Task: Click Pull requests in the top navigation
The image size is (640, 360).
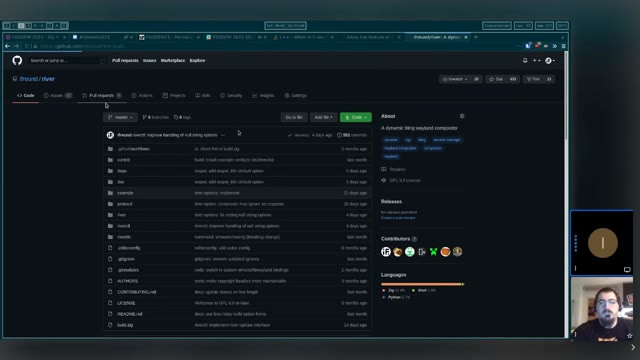Action: [x=125, y=60]
